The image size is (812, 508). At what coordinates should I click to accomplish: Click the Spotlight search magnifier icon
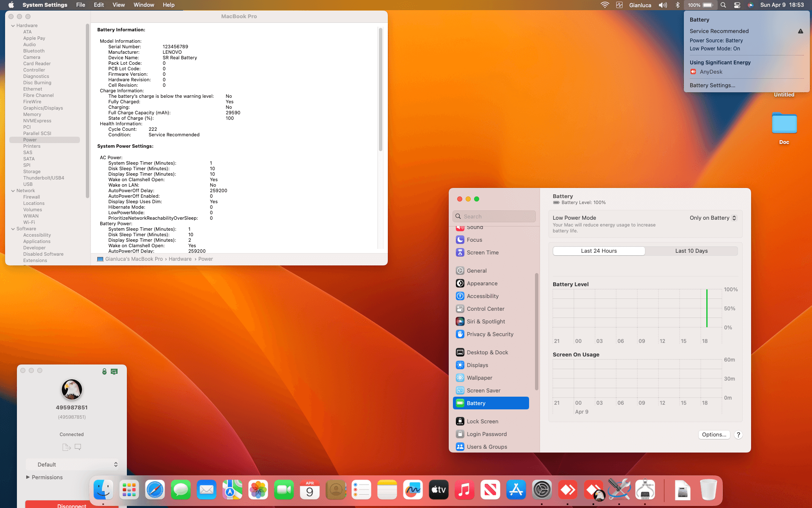tap(724, 5)
